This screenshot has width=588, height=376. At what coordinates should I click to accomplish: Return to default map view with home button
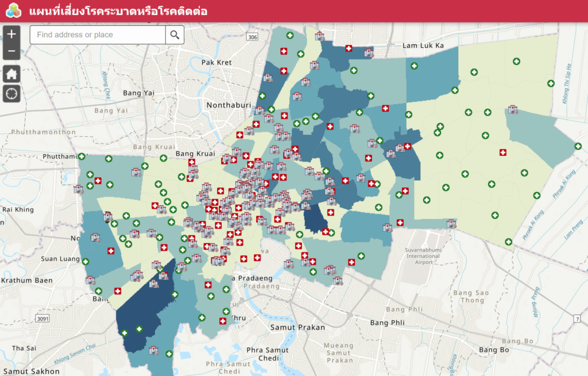coord(11,74)
